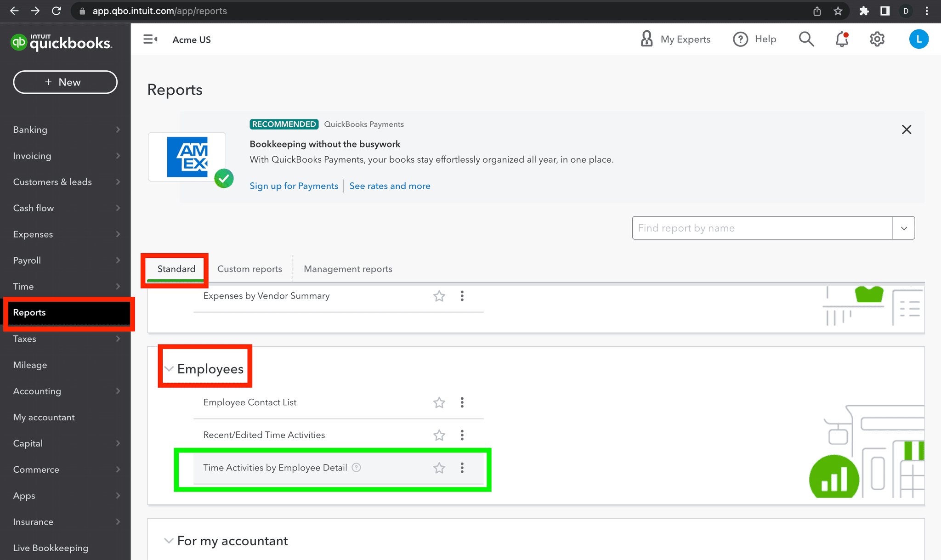Image resolution: width=941 pixels, height=560 pixels.
Task: Open the search magnifier in the top bar
Action: pyautogui.click(x=806, y=39)
